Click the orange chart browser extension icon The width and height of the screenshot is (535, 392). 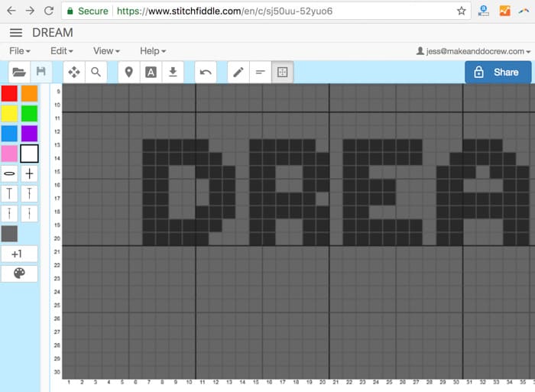[x=504, y=11]
